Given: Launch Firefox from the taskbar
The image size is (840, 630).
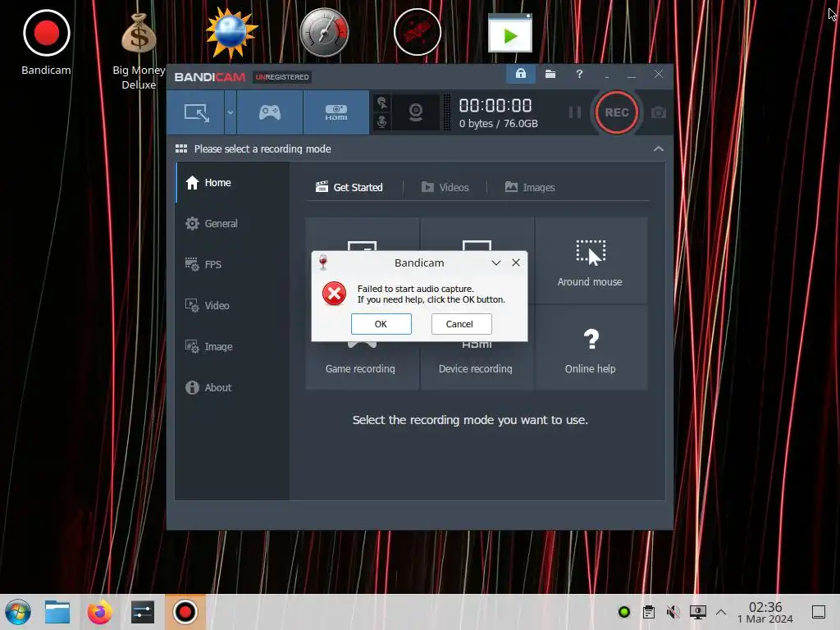Looking at the screenshot, I should (99, 612).
